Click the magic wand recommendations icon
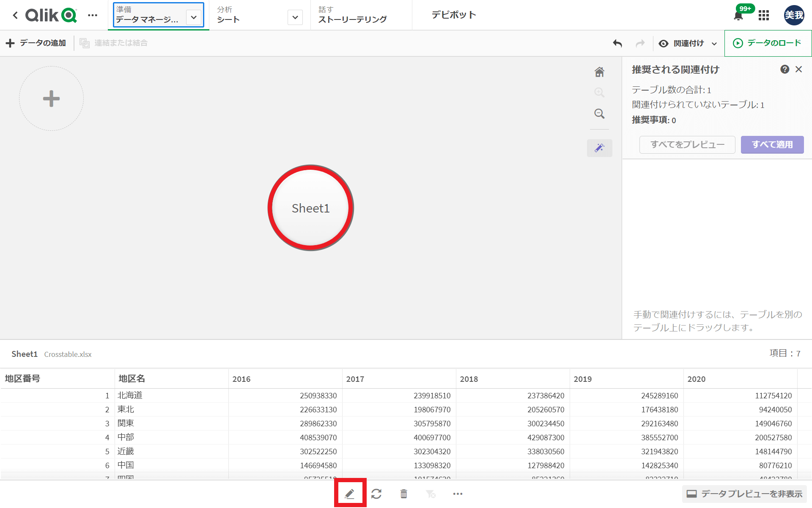 pos(599,148)
